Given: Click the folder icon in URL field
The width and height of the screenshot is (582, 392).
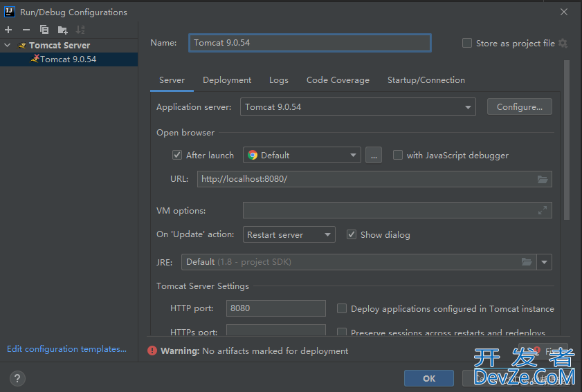Looking at the screenshot, I should [x=543, y=180].
